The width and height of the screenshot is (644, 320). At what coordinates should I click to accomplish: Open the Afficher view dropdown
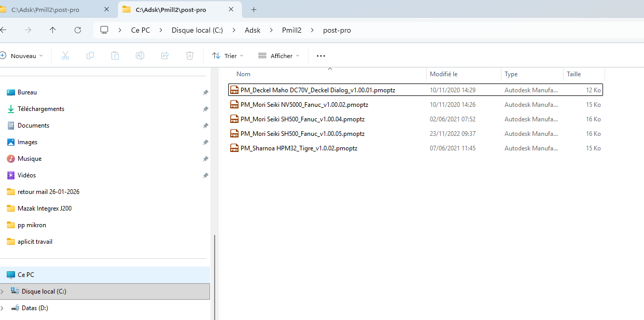coord(279,55)
